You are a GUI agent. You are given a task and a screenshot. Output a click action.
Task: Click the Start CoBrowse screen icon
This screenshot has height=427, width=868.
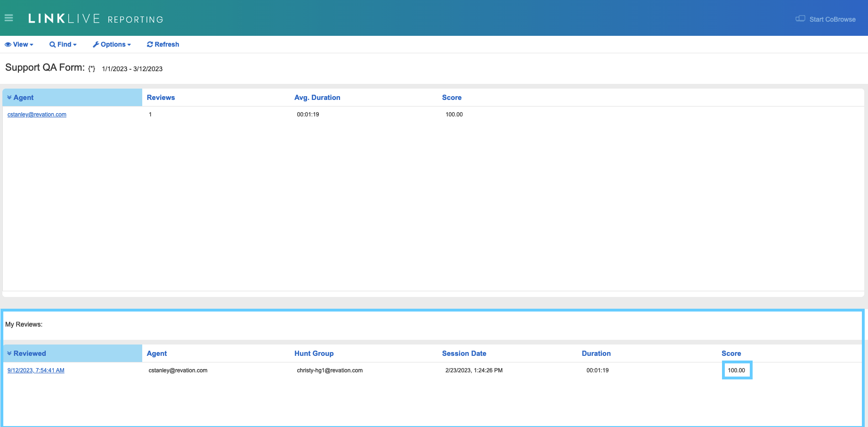click(x=800, y=19)
